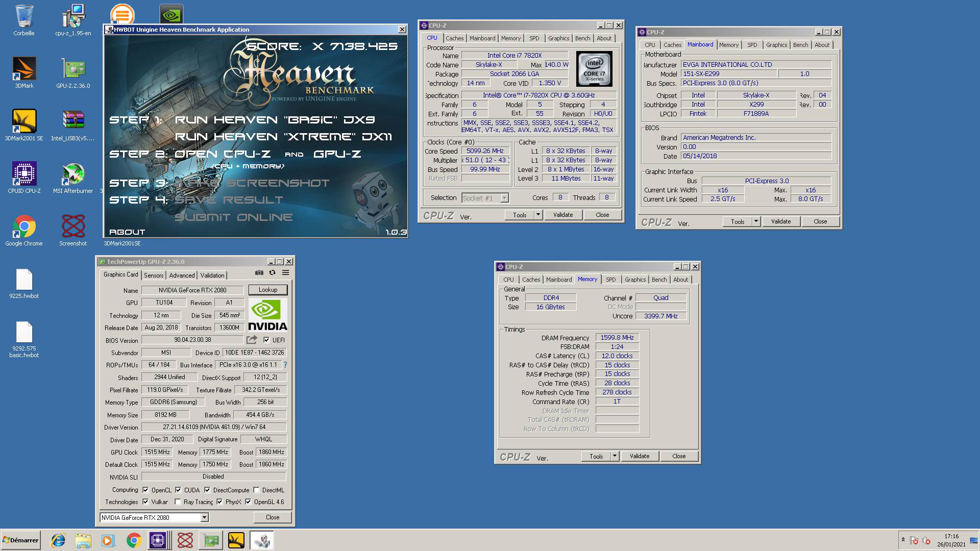This screenshot has width=980, height=551.
Task: Switch to GPU-Z taskbar icon
Action: click(x=211, y=540)
